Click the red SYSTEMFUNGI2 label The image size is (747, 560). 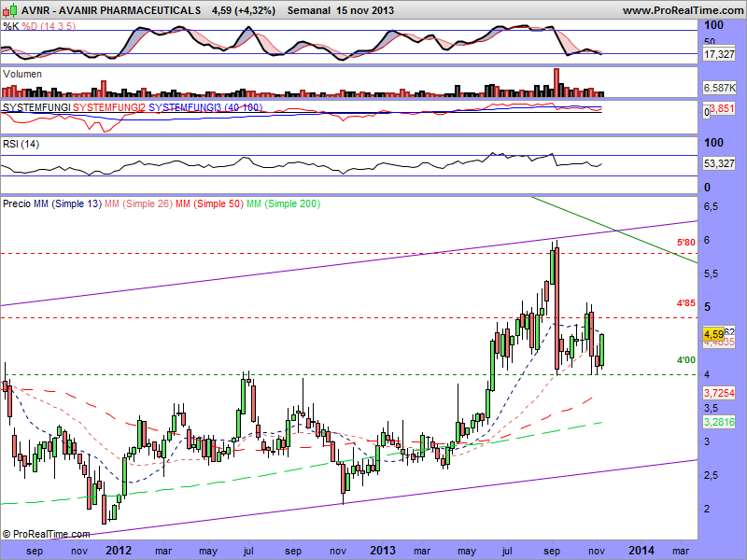pos(109,107)
